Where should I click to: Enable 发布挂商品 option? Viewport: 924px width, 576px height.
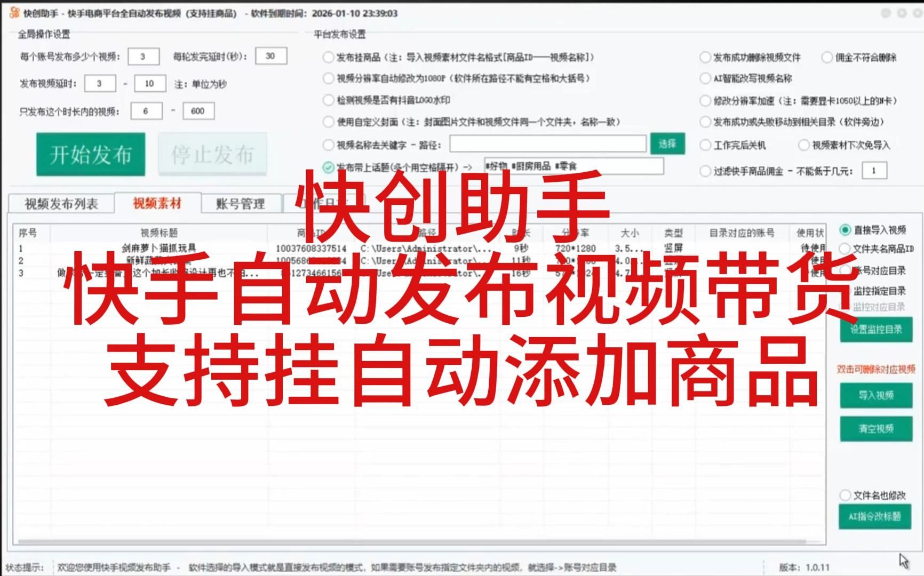point(328,57)
